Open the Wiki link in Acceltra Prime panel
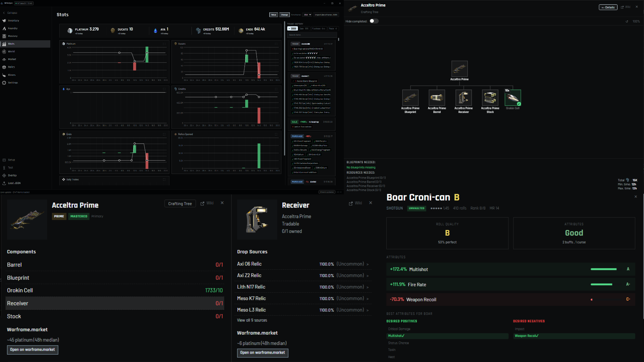 [207, 203]
